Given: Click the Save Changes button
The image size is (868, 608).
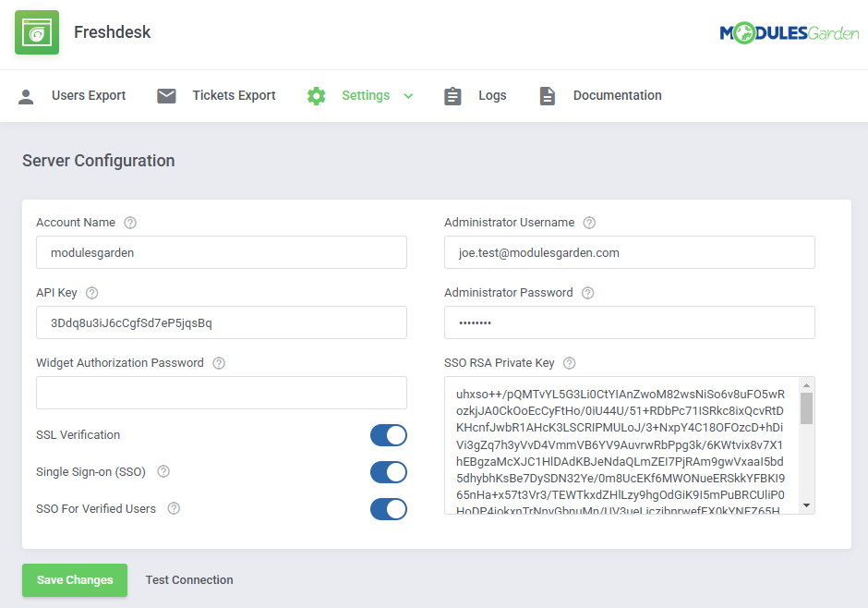Looking at the screenshot, I should [75, 579].
